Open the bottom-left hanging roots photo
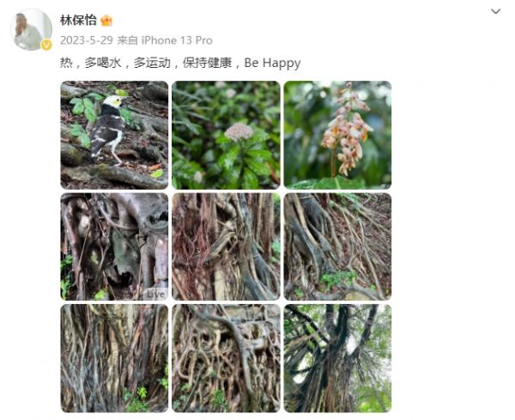The width and height of the screenshot is (515, 420). (x=114, y=358)
